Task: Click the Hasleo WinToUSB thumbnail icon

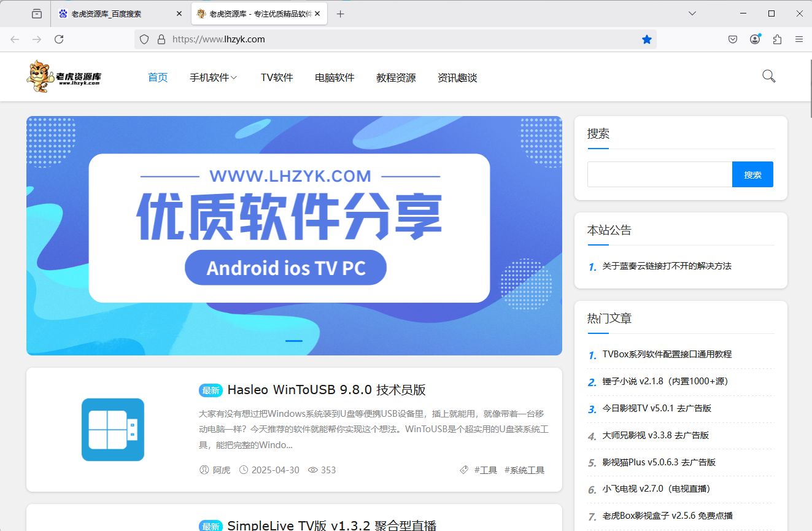Action: point(113,430)
